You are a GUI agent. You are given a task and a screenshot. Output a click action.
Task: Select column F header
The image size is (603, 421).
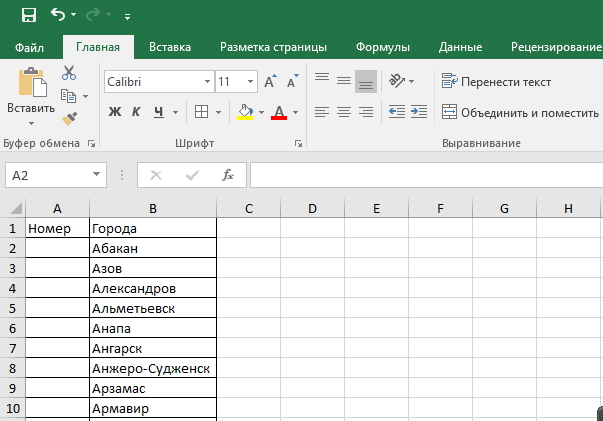(x=440, y=208)
